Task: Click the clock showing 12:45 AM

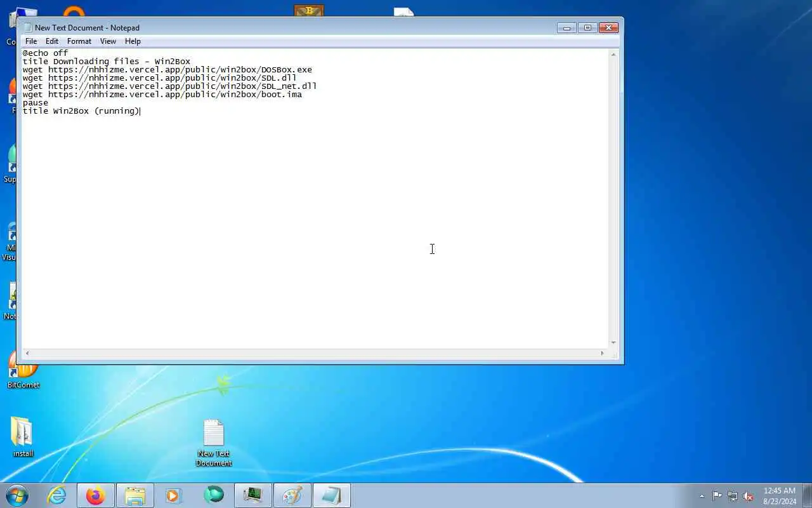Action: pos(779,496)
